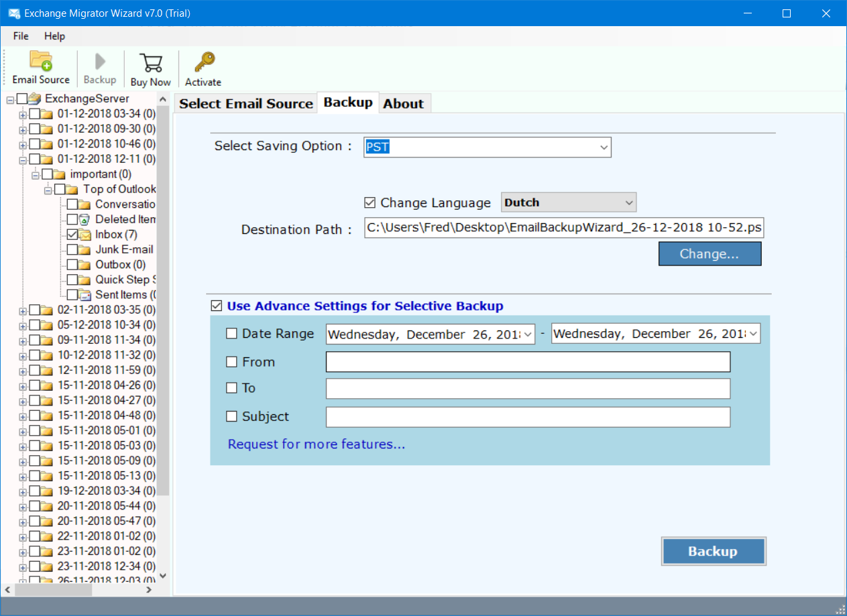Open the File menu
Viewport: 847px width, 616px height.
coord(21,36)
